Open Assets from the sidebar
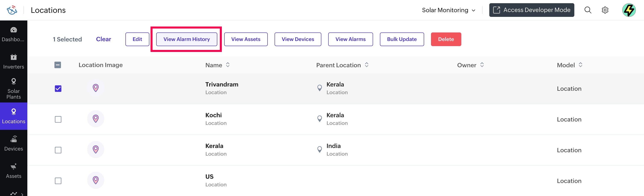The image size is (644, 196). 13,171
